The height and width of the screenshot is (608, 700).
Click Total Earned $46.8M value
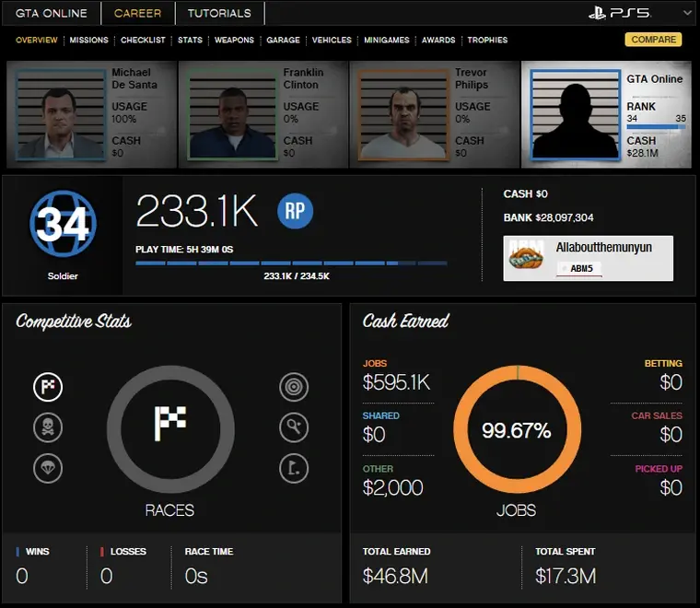coord(395,576)
